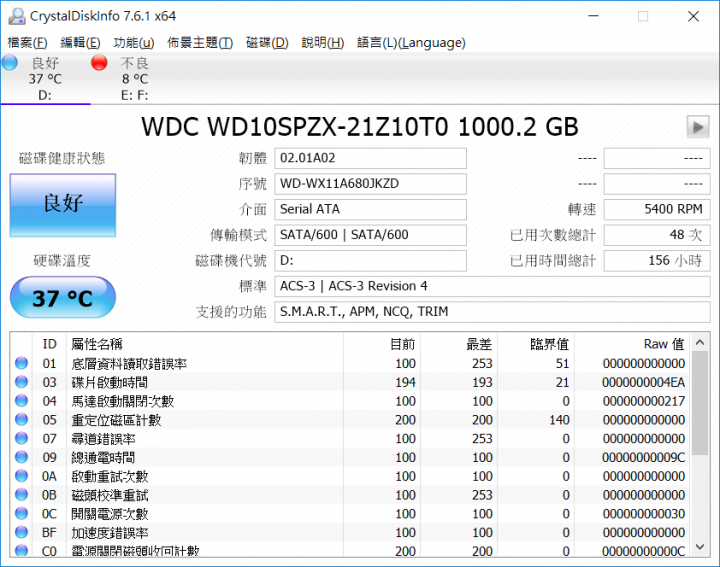Click the red 不良 status icon
The image size is (720, 567).
99,62
